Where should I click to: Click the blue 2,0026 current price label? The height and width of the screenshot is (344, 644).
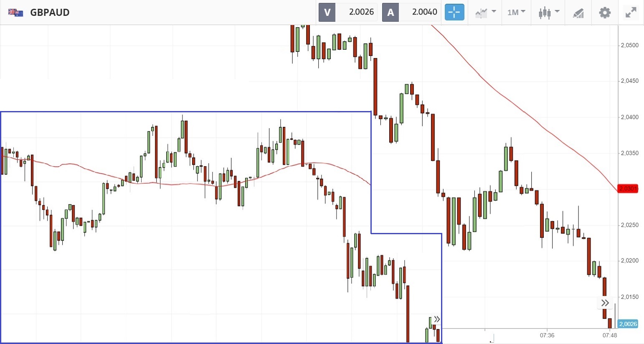[x=628, y=324]
